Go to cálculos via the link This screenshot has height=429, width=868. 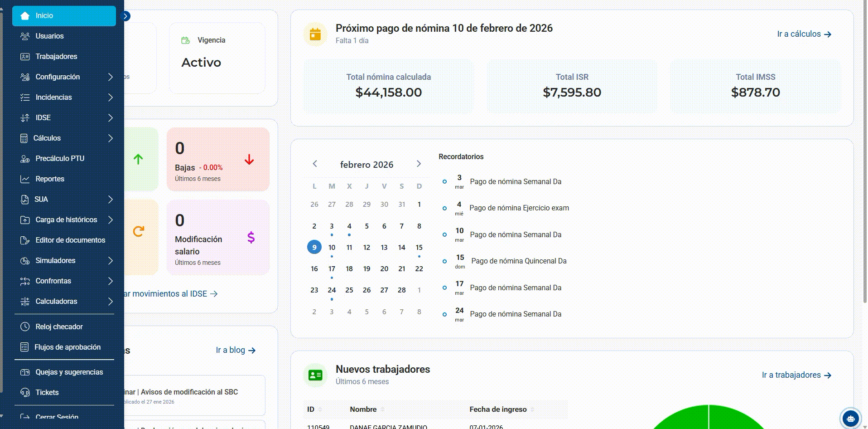tap(804, 34)
